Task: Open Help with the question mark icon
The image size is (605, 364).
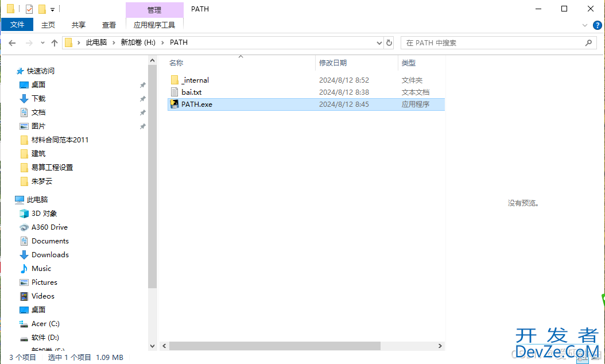Action: pos(598,25)
